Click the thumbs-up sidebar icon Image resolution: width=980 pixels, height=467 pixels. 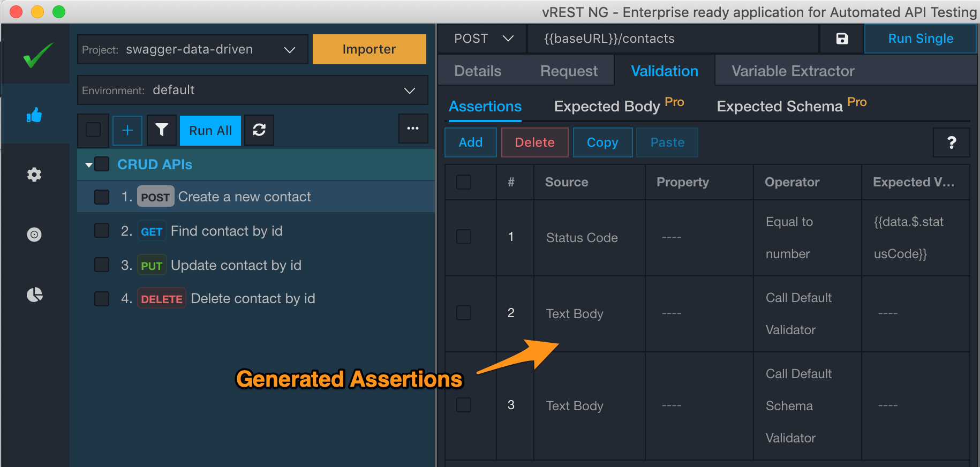coord(34,115)
